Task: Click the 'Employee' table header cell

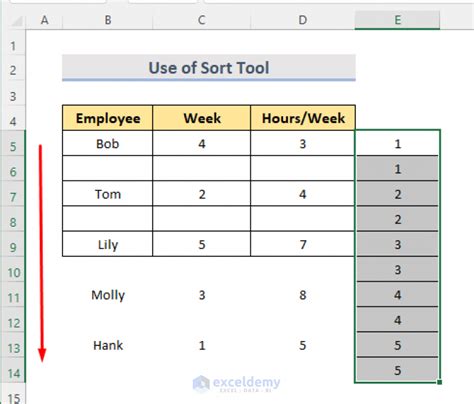Action: tap(108, 118)
